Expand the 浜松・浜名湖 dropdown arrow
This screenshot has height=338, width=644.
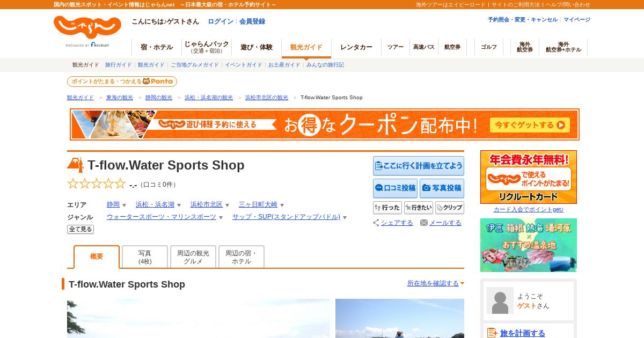coord(179,205)
